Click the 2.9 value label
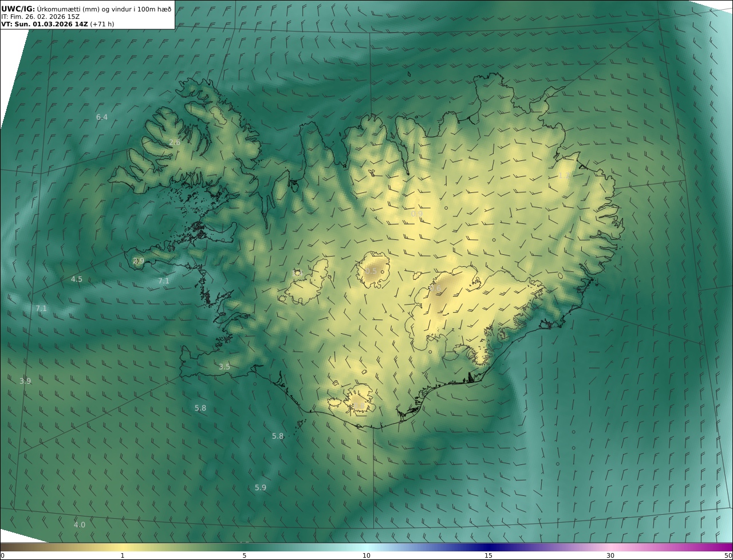 (x=139, y=261)
